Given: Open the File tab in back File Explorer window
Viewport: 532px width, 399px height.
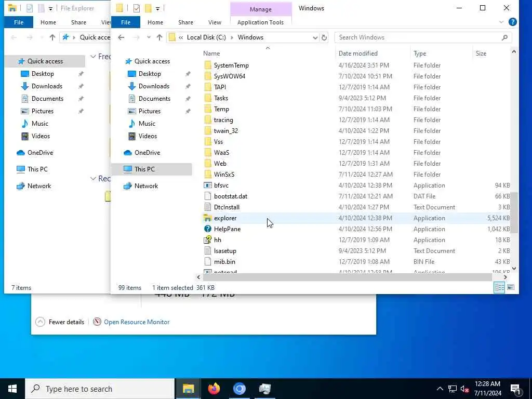Looking at the screenshot, I should click(19, 22).
